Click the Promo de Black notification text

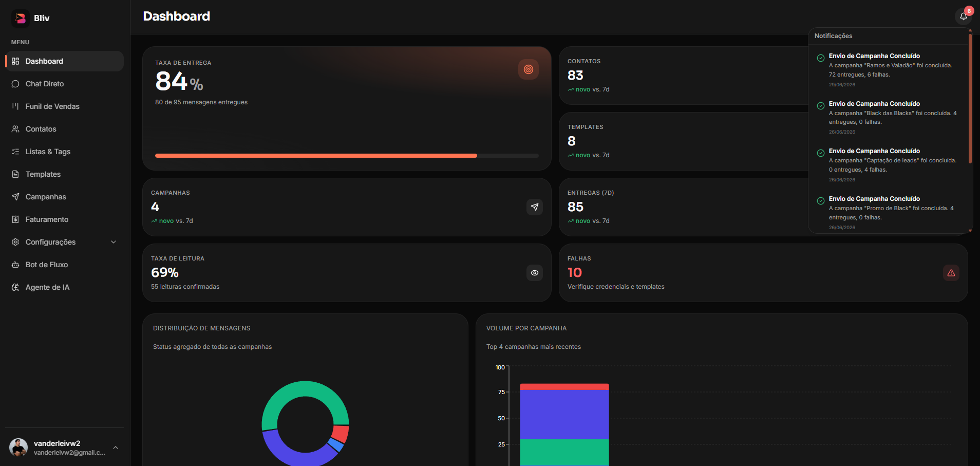point(891,213)
